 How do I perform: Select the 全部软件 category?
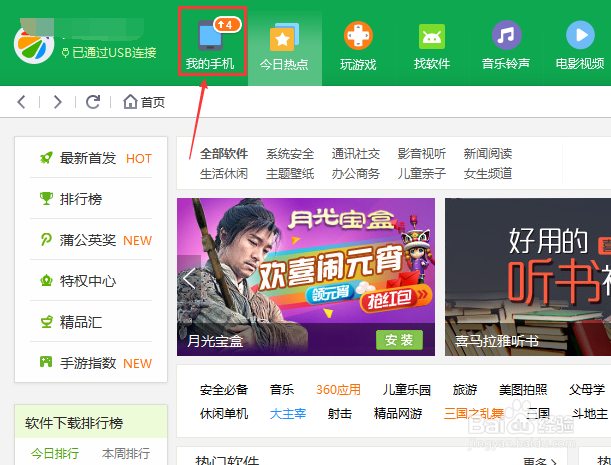[x=224, y=154]
